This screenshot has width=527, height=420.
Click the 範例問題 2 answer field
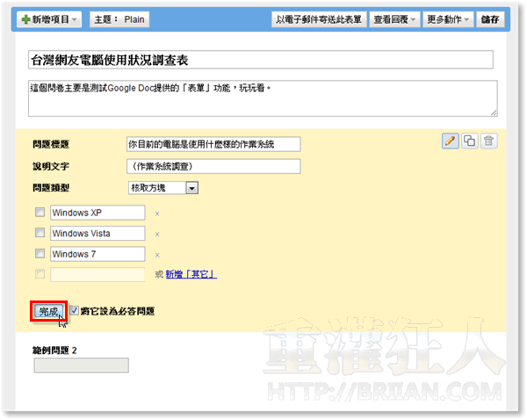pos(81,366)
